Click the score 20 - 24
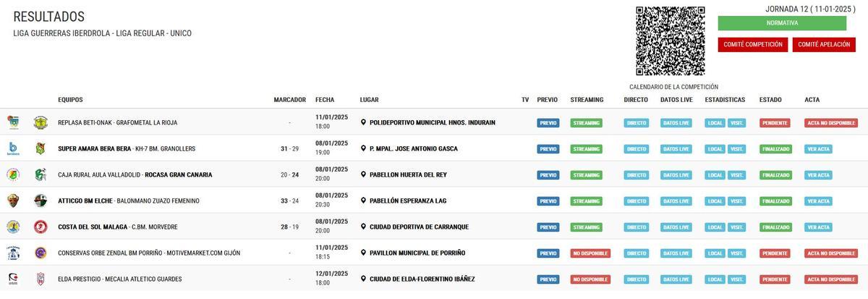868x299 pixels. [x=289, y=174]
